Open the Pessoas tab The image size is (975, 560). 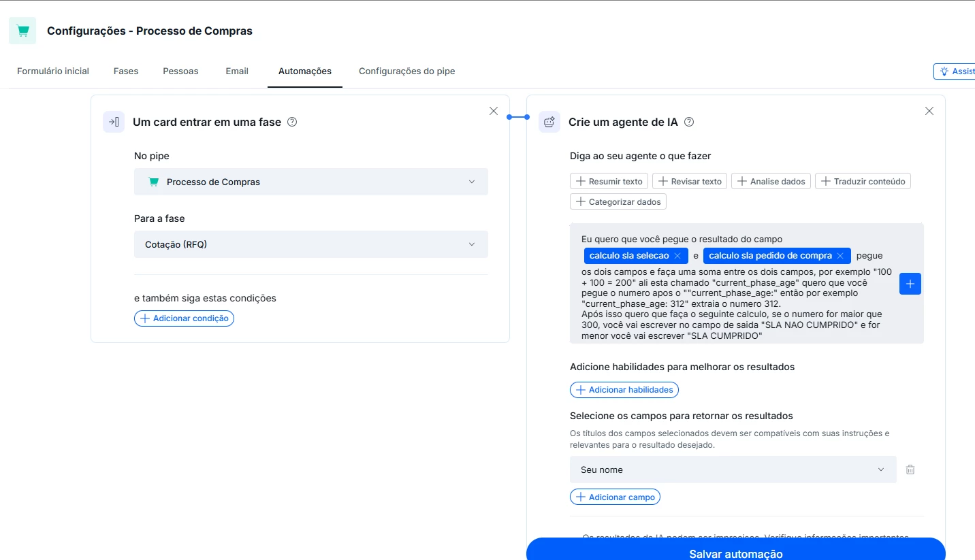(180, 71)
